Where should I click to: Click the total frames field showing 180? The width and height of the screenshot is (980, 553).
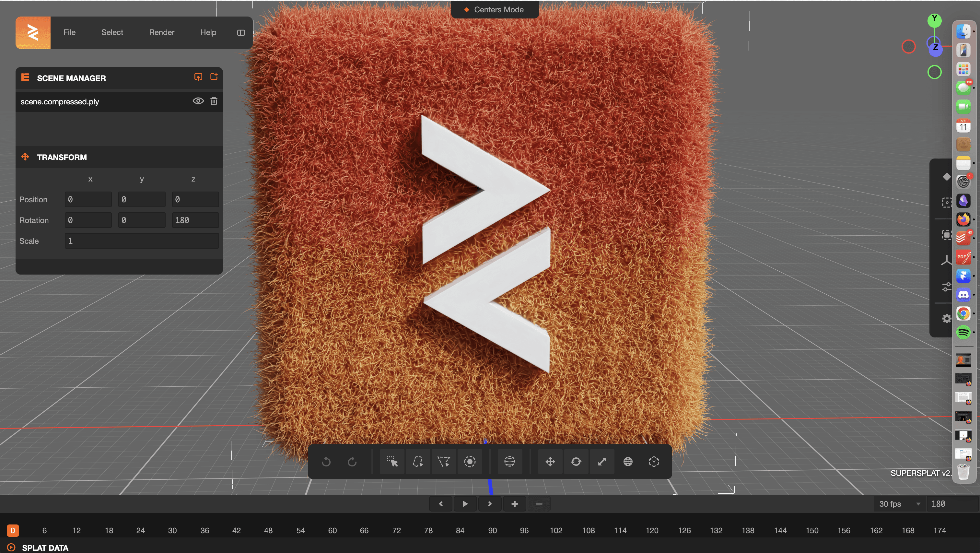click(x=952, y=504)
